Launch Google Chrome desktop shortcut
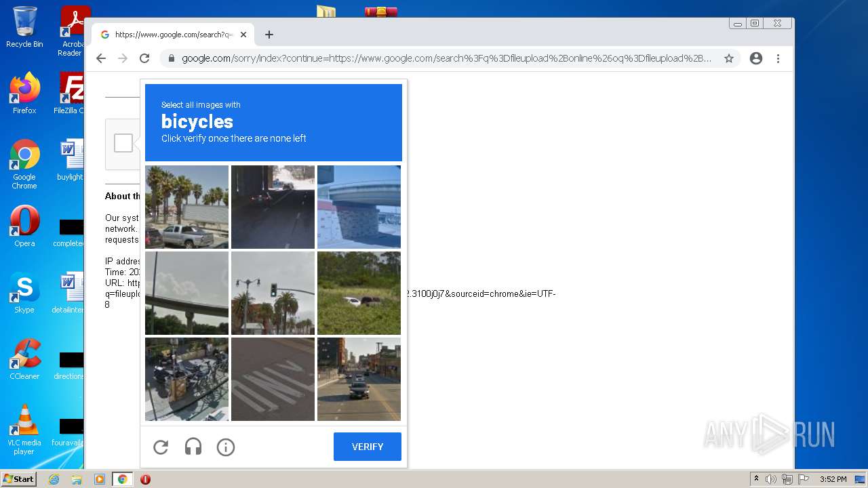The width and height of the screenshot is (868, 488). pos(24,164)
